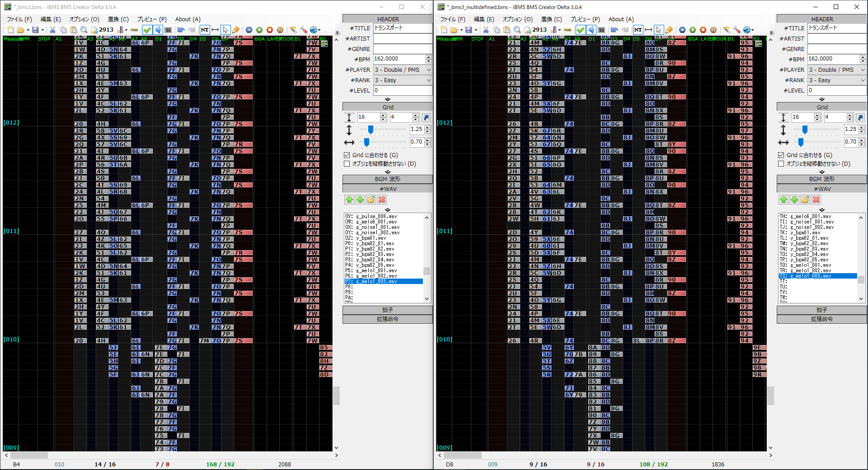Stop playback in _bms3.bms window
Screen dimensions: 868x470
pos(270,30)
